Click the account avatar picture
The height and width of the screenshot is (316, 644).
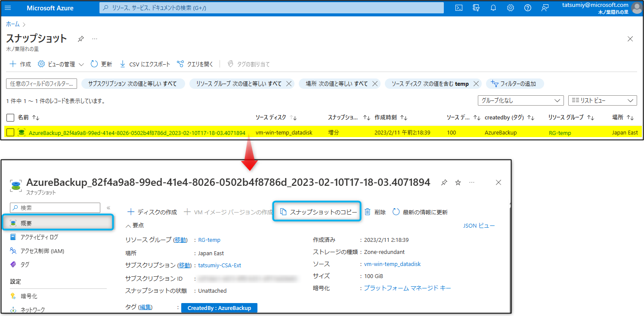(x=637, y=8)
